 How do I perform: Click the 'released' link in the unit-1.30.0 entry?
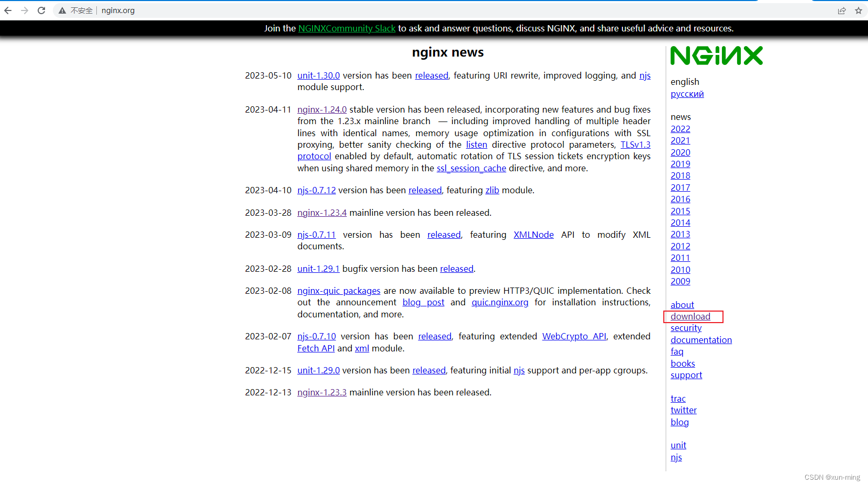click(431, 75)
